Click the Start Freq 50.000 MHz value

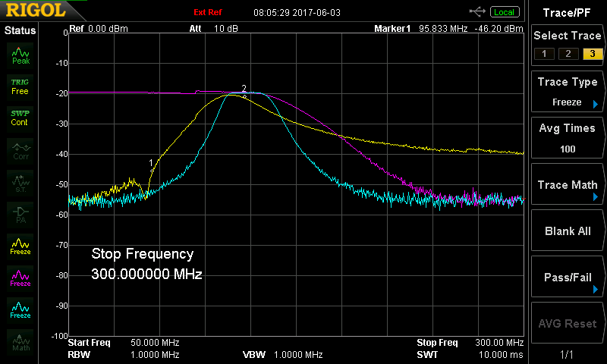155,343
